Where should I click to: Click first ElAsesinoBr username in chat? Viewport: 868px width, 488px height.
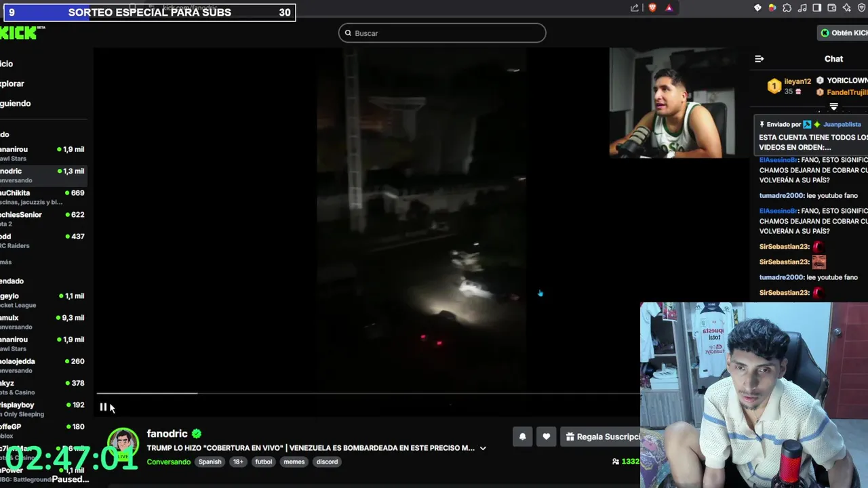778,160
